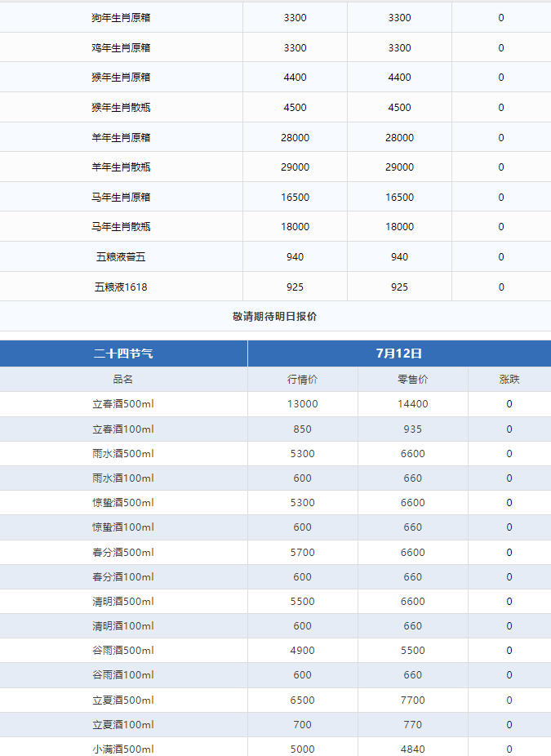
Task: Click the 4840 retail price of 小满酒500ml
Action: click(413, 749)
